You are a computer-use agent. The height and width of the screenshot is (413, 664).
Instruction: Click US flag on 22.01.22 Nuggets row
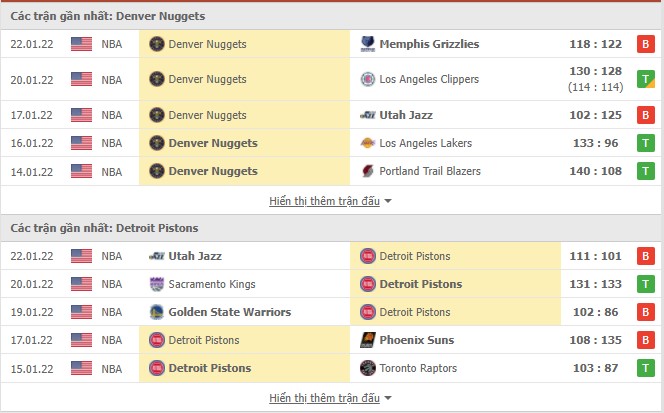(x=81, y=44)
